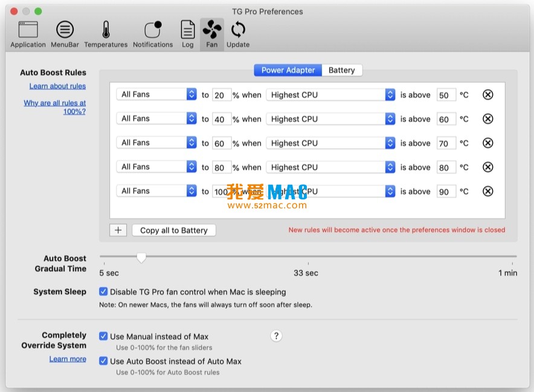Click the fan percent field showing 80
Image resolution: width=534 pixels, height=392 pixels.
(222, 167)
